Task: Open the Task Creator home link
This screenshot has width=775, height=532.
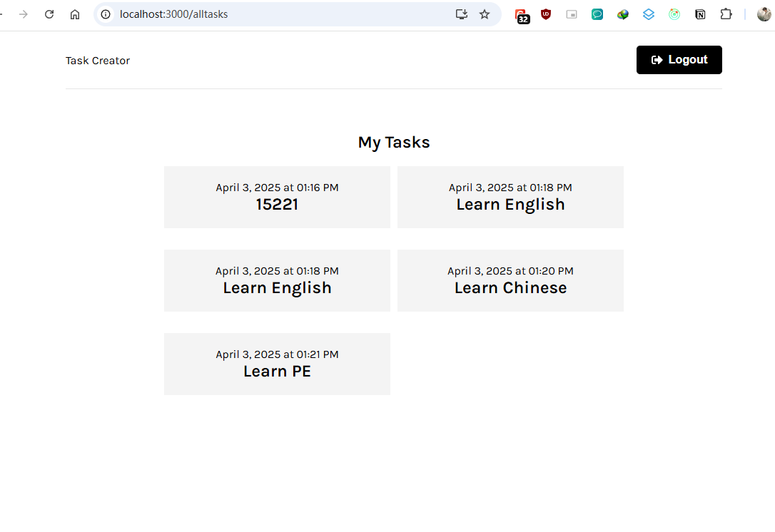Action: [97, 61]
